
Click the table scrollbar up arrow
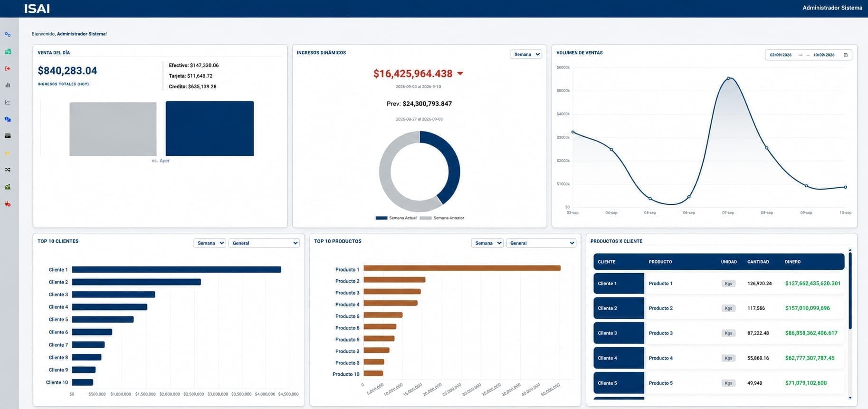pos(850,250)
